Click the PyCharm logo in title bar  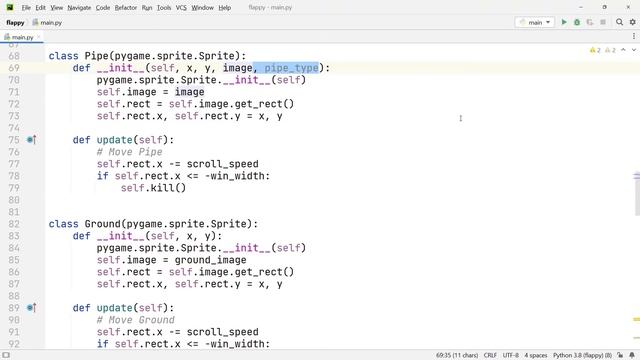[10, 7]
